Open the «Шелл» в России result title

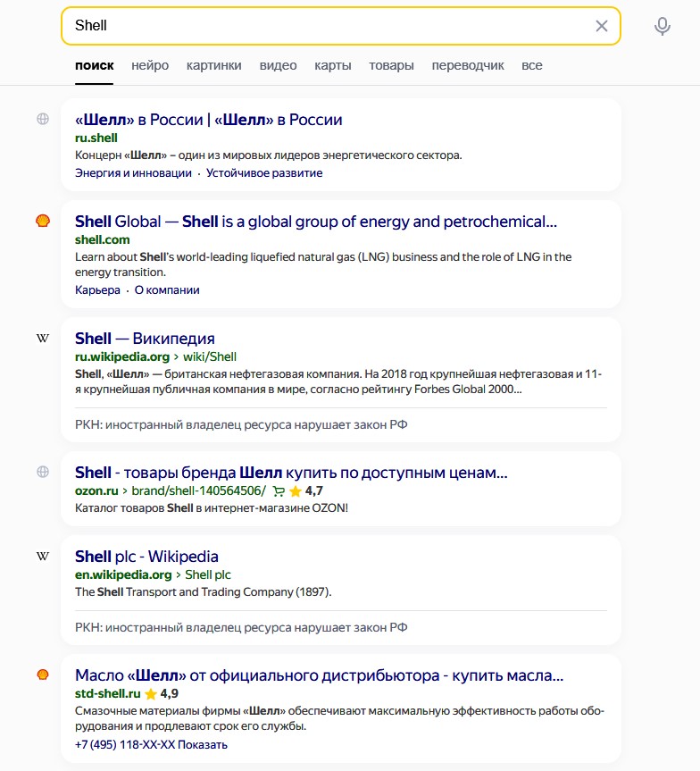click(208, 120)
